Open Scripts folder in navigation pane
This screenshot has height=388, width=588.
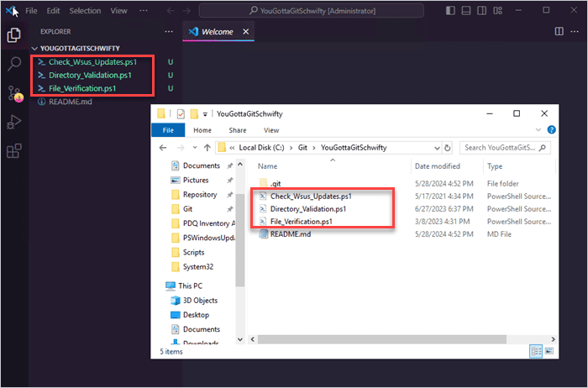click(x=193, y=252)
